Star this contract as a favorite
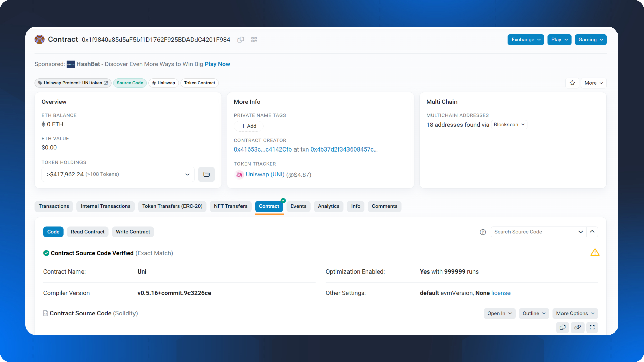 click(x=572, y=83)
